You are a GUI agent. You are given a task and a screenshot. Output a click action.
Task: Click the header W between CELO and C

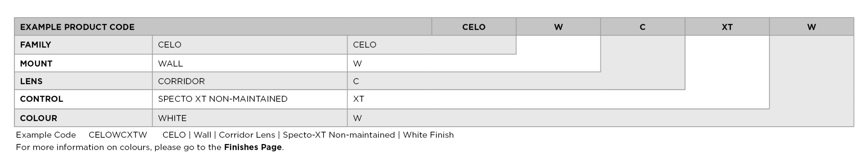[x=558, y=27]
